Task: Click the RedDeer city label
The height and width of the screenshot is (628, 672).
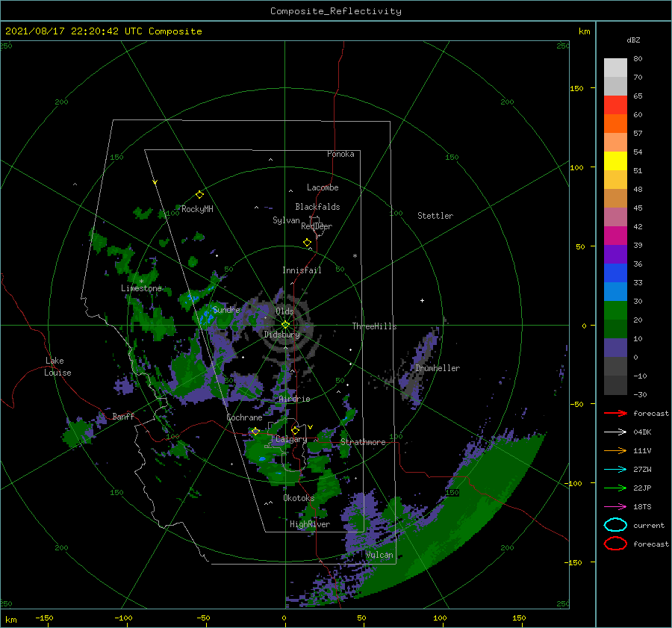Action: click(x=317, y=226)
